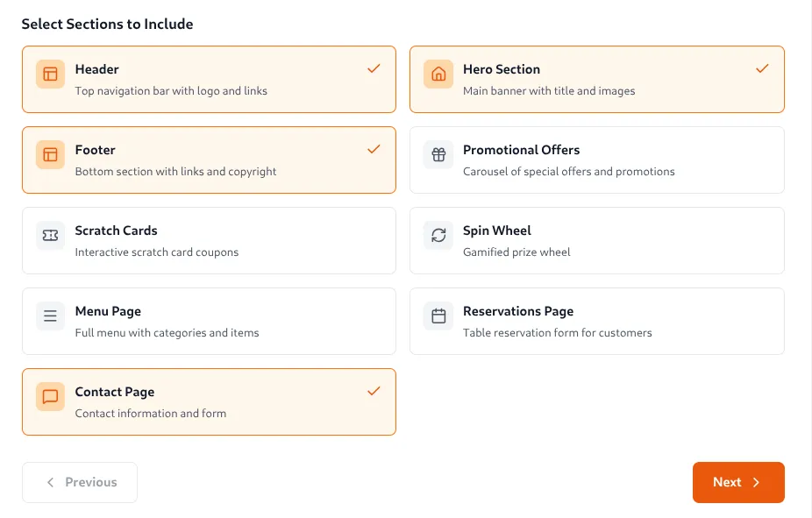Enable the Spin Wheel section
This screenshot has width=812, height=518.
(x=596, y=240)
